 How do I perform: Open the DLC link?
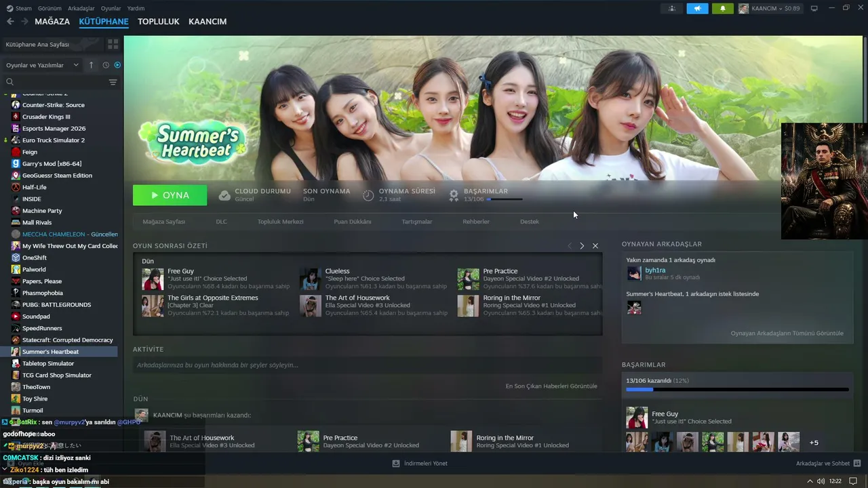click(x=221, y=222)
